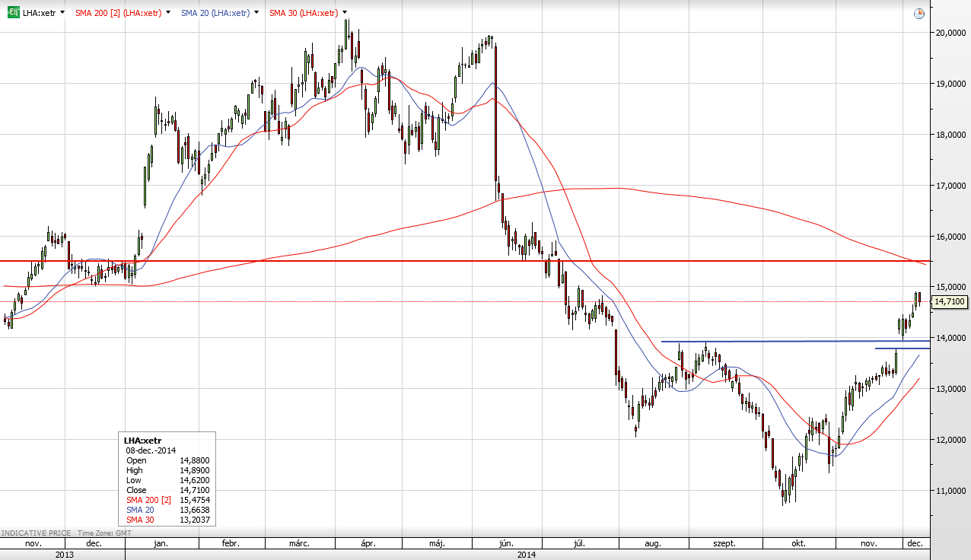This screenshot has width=971, height=560.
Task: Click the SMA 30 13,2037 value row
Action: pyautogui.click(x=167, y=520)
